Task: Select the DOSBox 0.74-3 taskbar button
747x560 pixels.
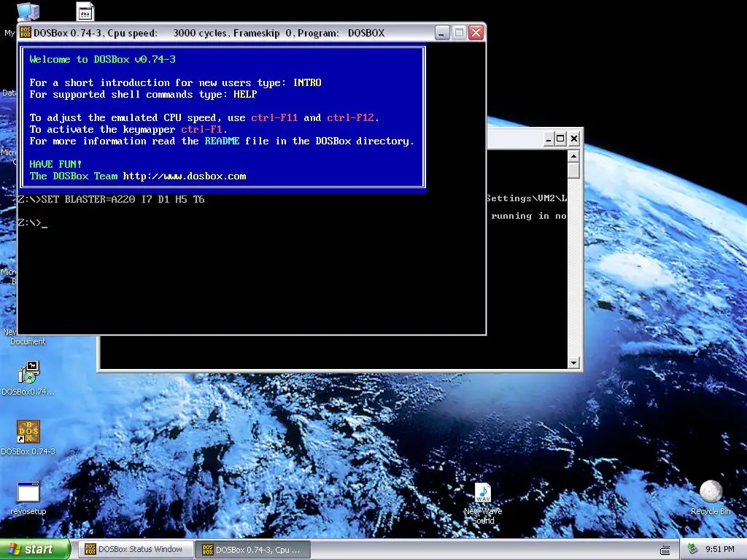Action: [x=253, y=550]
